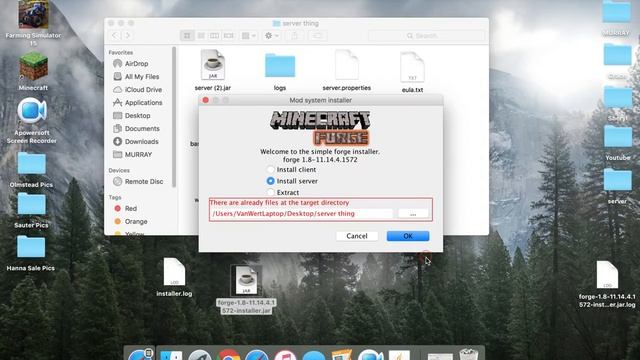
Task: Choose the Red tag in Finder sidebar
Action: coord(131,208)
